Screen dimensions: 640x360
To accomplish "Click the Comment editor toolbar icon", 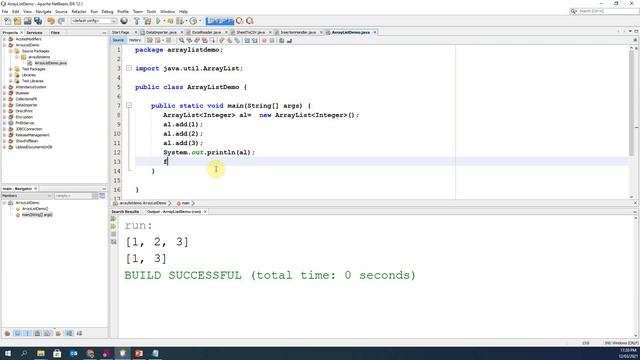I will click(x=282, y=40).
